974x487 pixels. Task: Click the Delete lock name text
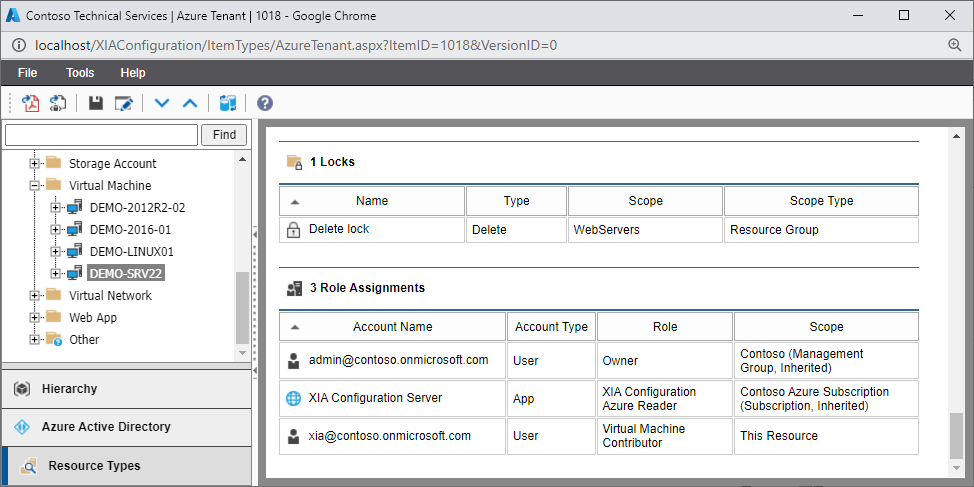[x=339, y=229]
